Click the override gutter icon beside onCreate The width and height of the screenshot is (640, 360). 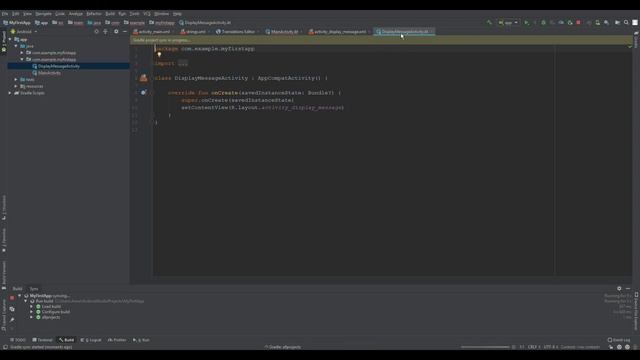click(143, 93)
